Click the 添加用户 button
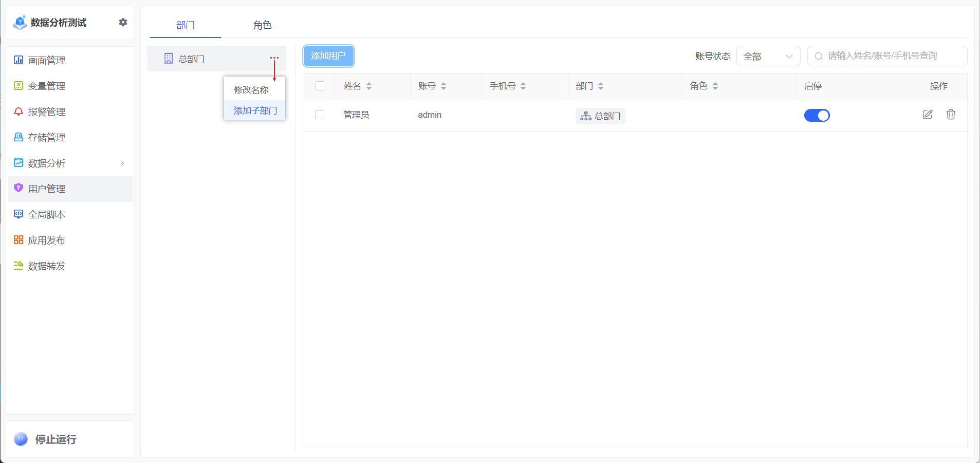 pos(328,56)
